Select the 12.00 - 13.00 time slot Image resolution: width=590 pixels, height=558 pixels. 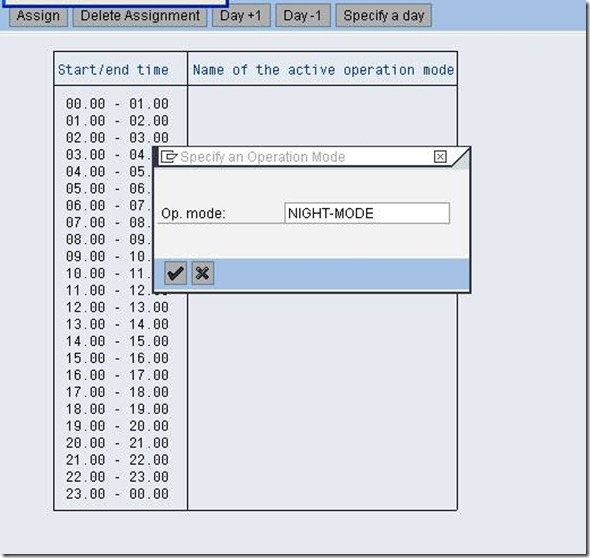(x=117, y=307)
